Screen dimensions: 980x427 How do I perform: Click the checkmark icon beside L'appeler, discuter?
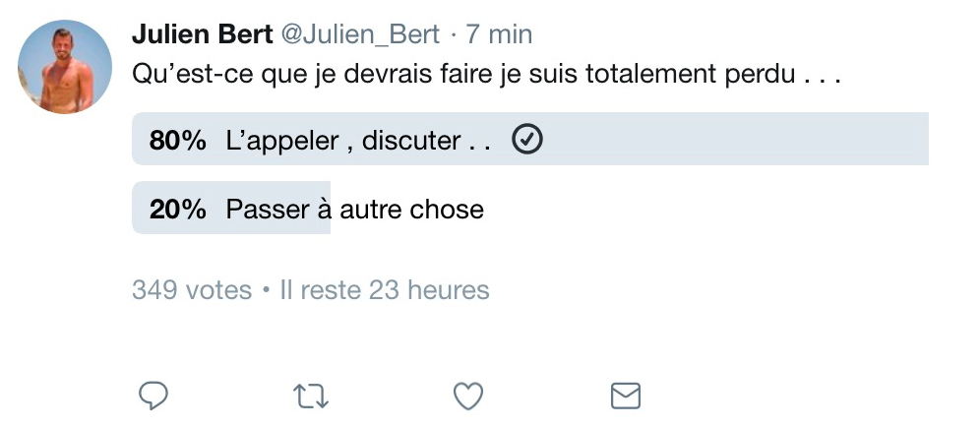pos(527,140)
